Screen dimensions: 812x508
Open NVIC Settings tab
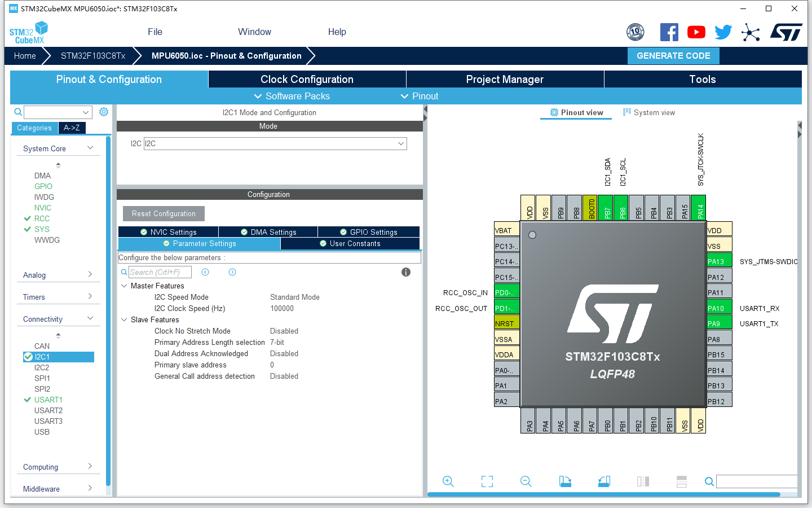168,232
